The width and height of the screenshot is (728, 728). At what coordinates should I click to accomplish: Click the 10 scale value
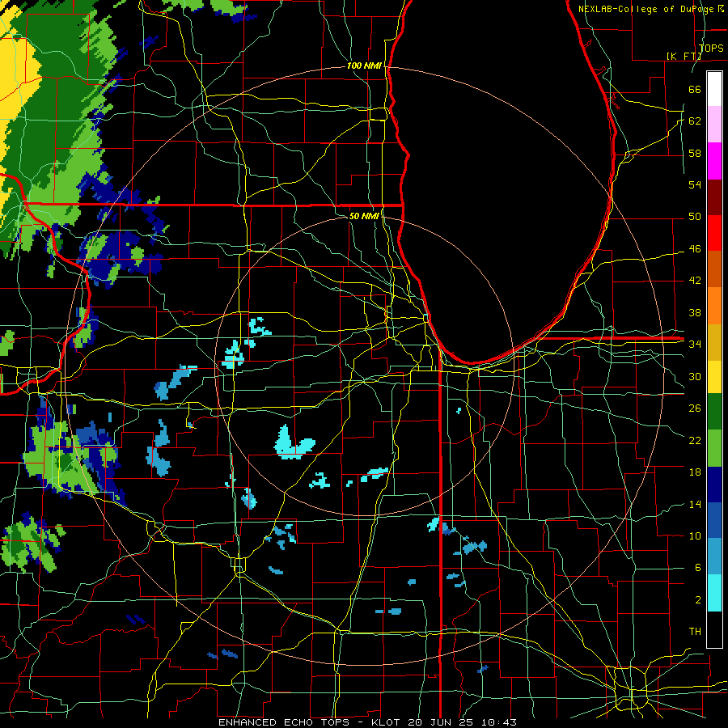point(695,535)
